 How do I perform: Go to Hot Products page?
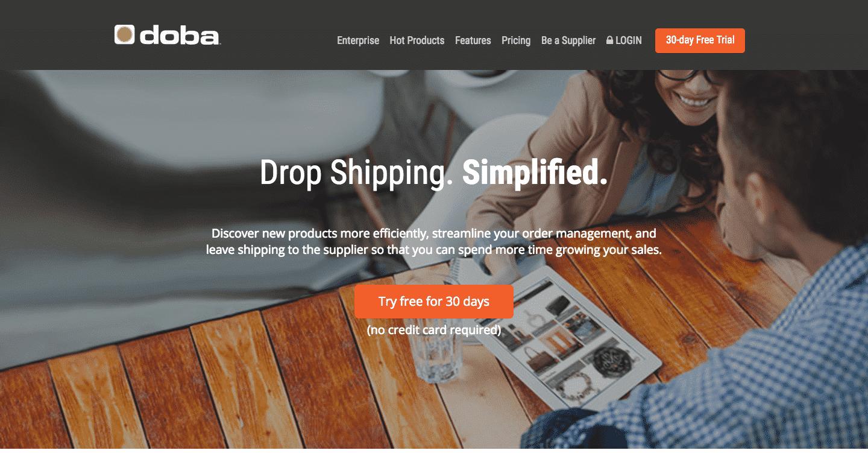(x=417, y=40)
